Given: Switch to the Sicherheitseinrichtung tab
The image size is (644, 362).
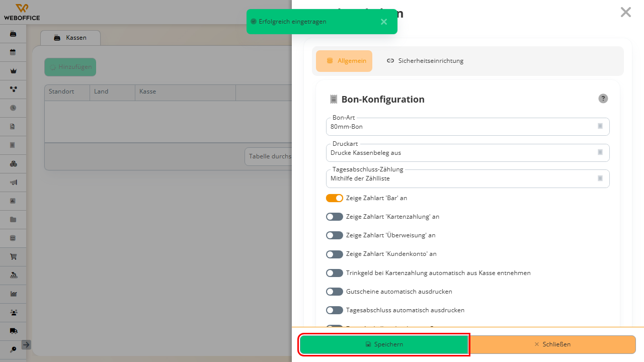Looking at the screenshot, I should (425, 61).
